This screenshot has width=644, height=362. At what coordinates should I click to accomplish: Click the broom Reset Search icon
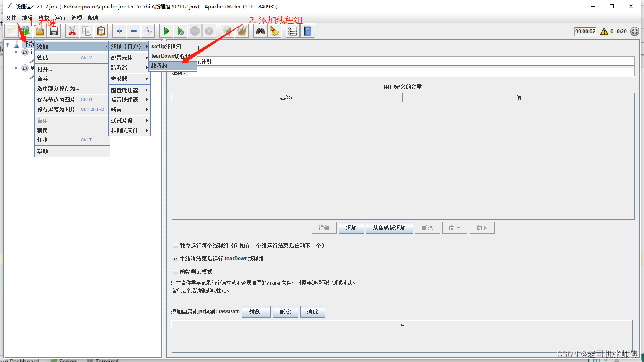pyautogui.click(x=275, y=31)
